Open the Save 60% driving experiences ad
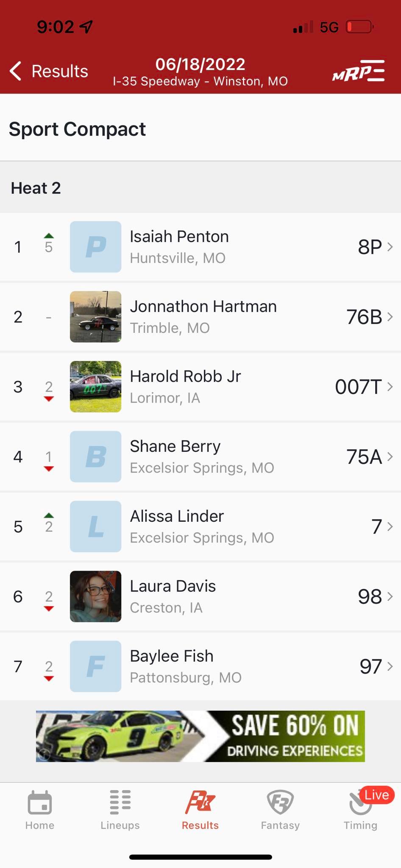The height and width of the screenshot is (868, 401). coord(200,736)
